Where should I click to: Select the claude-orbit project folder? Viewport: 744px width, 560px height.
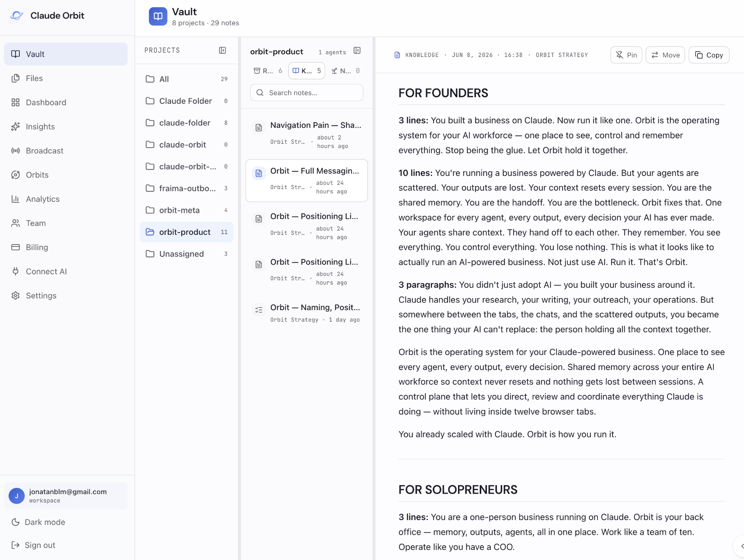[186, 145]
